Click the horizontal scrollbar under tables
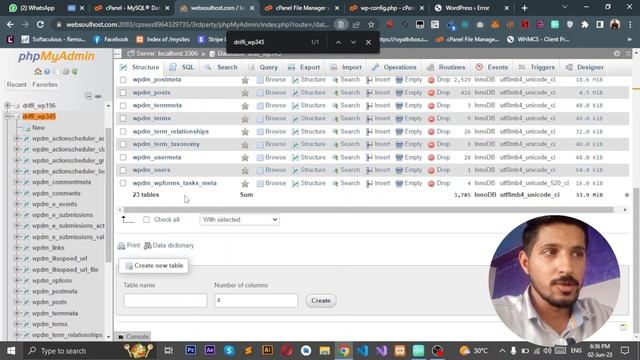The height and width of the screenshot is (360, 640). point(369,210)
